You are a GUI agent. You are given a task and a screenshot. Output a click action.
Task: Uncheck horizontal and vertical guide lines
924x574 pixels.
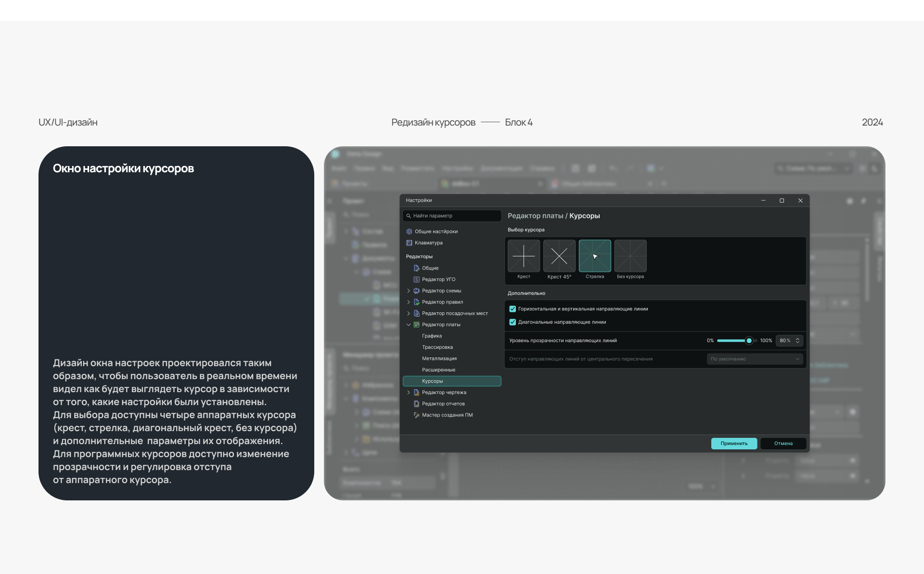click(x=513, y=309)
